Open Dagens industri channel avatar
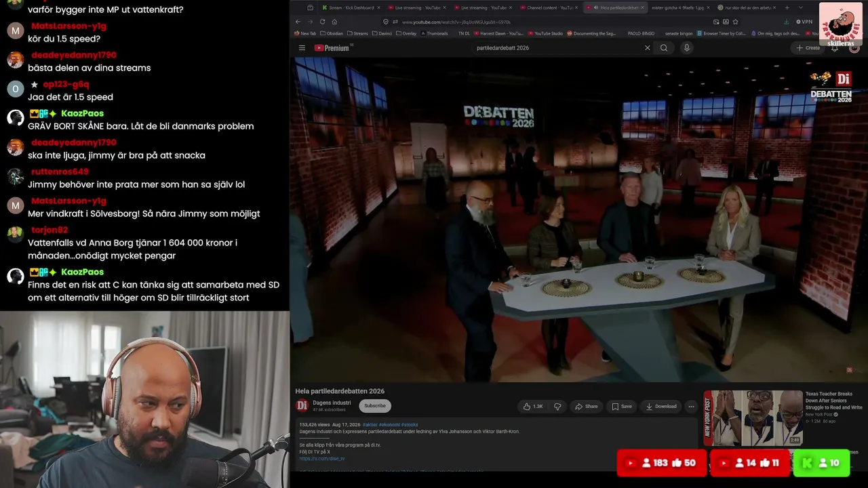 click(x=302, y=405)
